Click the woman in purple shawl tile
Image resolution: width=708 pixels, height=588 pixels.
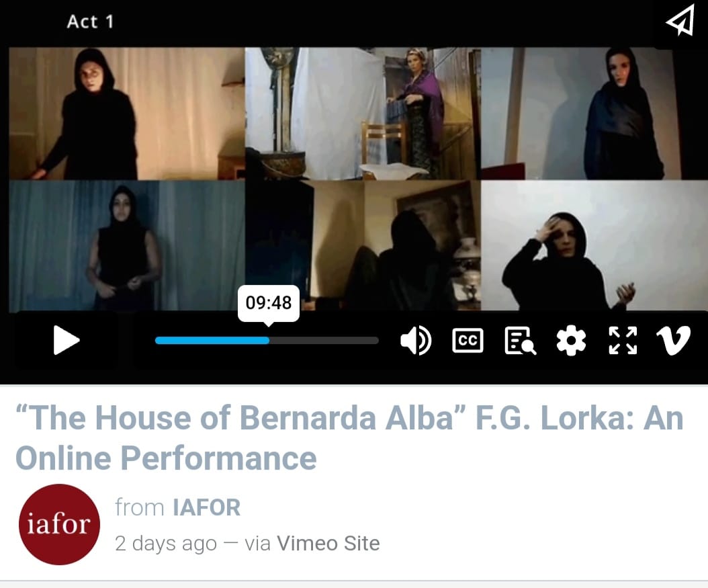point(363,114)
